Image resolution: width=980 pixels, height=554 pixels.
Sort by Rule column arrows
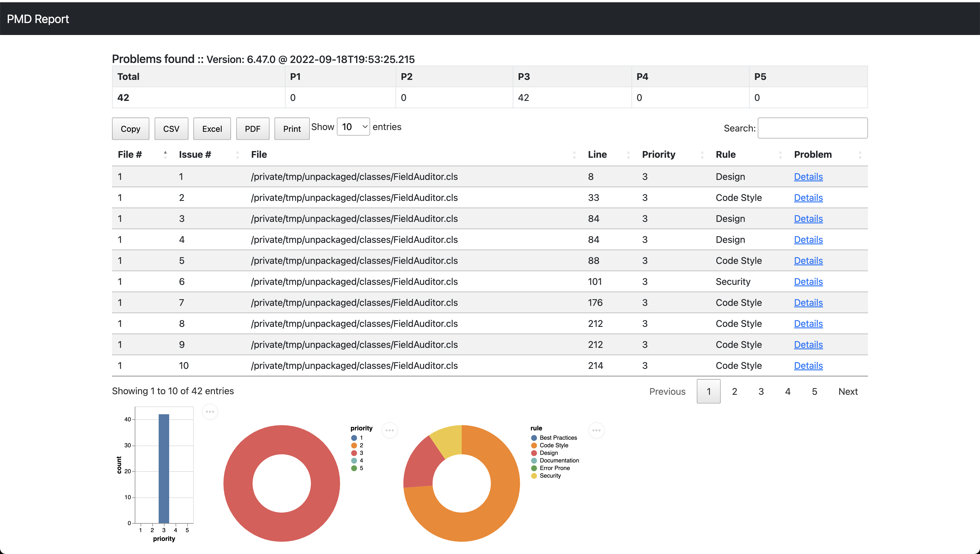(780, 155)
